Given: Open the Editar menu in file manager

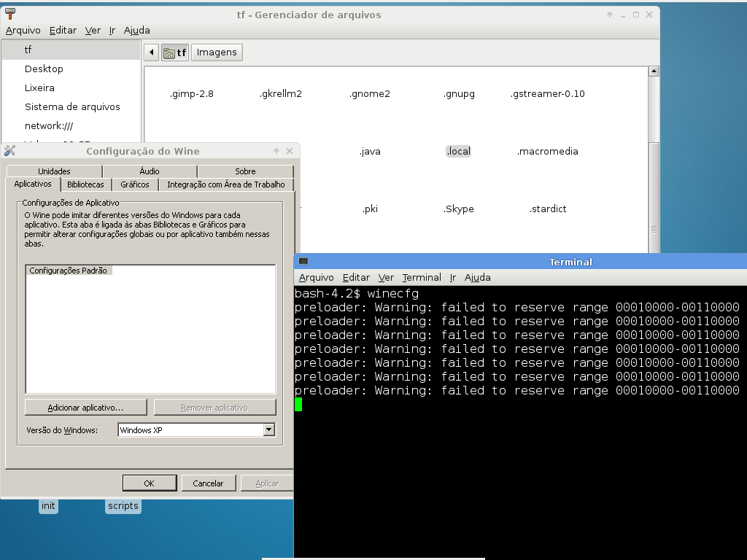Looking at the screenshot, I should click(63, 31).
